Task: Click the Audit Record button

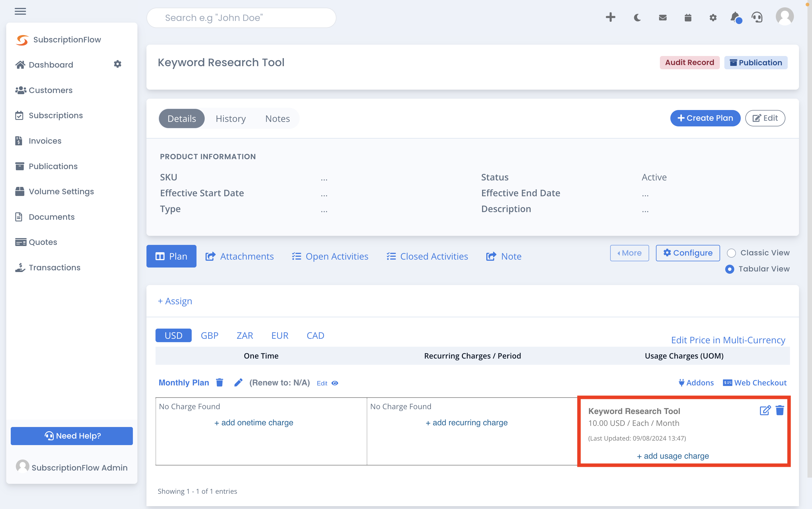Action: click(x=690, y=62)
